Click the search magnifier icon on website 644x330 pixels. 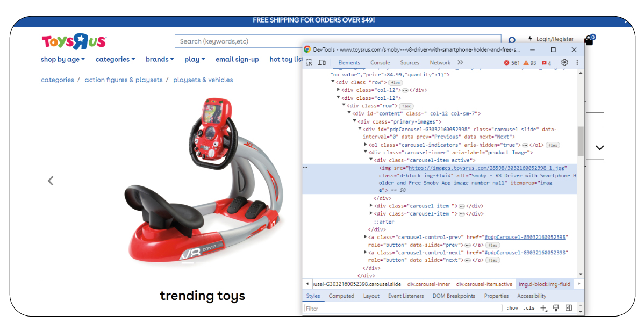tap(512, 40)
